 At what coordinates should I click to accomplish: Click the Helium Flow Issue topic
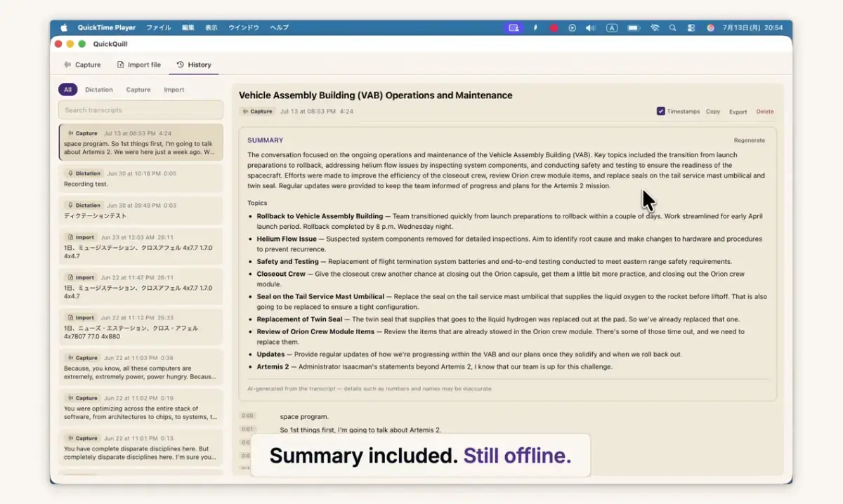[287, 239]
